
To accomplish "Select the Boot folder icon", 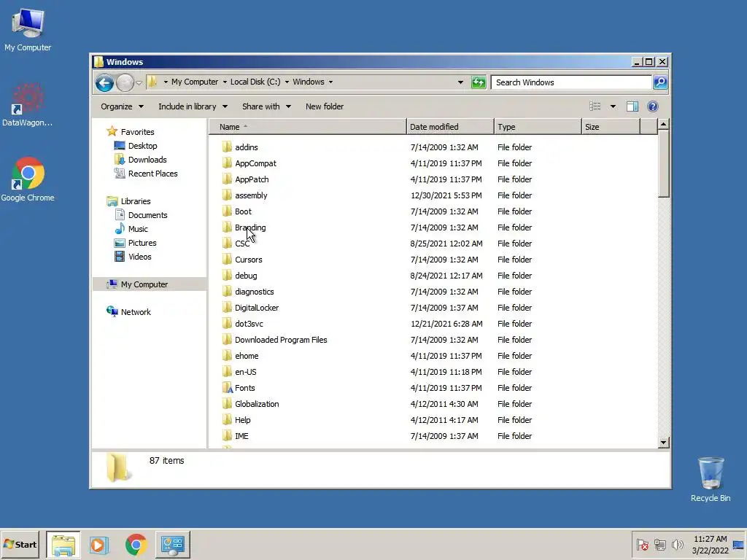I will (228, 211).
